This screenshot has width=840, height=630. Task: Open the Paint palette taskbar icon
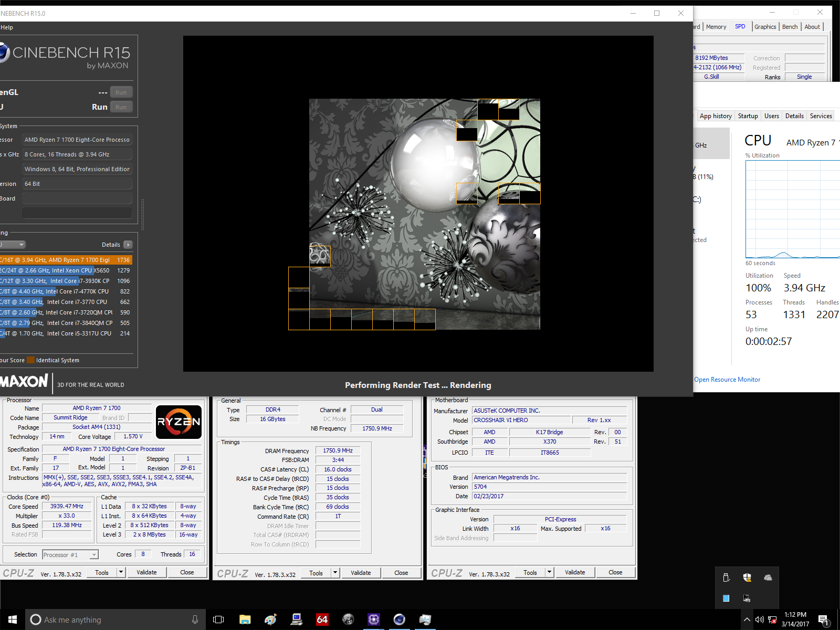pos(270,619)
